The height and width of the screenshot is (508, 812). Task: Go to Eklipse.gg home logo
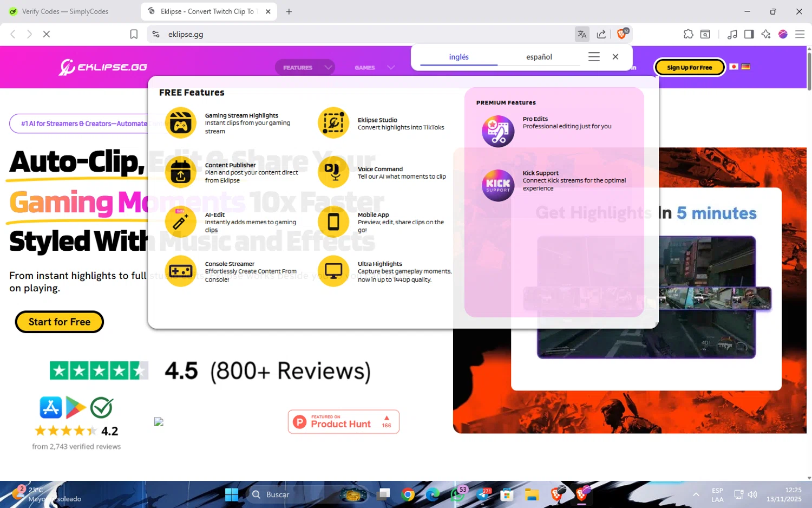pyautogui.click(x=103, y=67)
